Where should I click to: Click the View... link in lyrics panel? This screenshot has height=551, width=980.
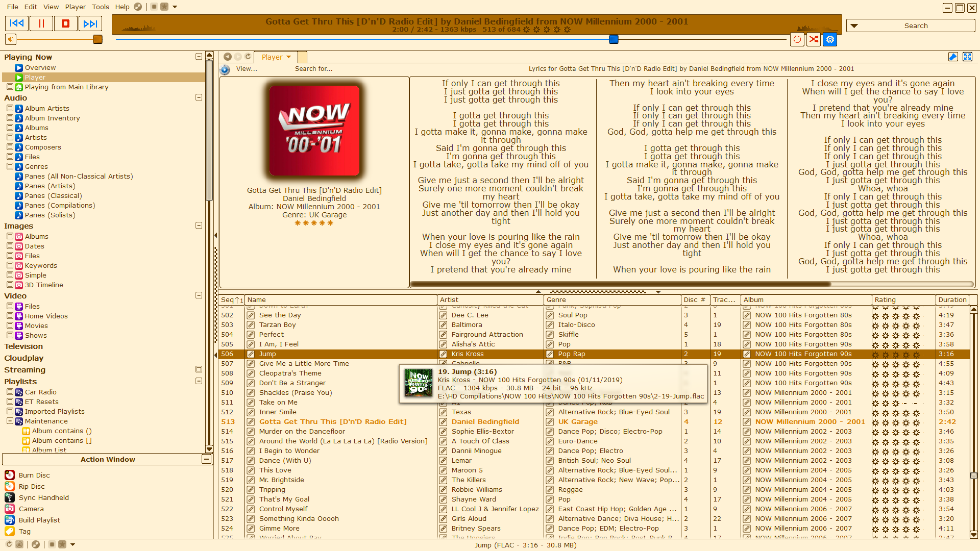247,69
